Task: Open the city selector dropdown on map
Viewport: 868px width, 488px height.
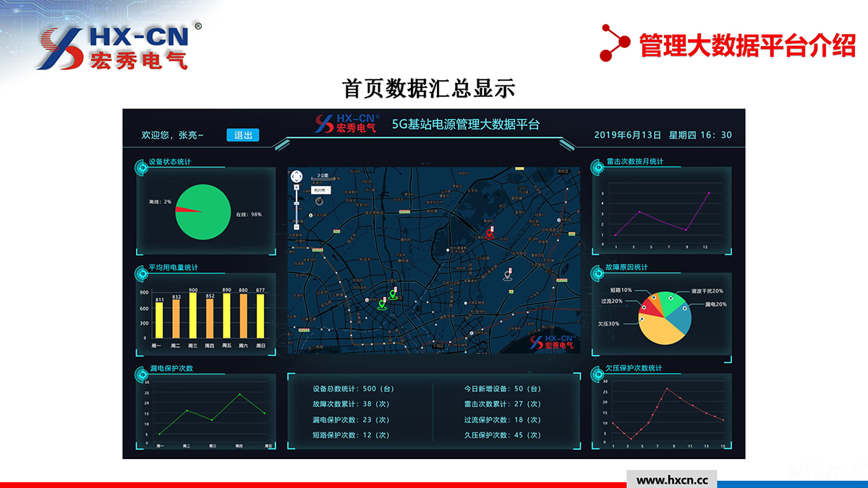Action: (321, 189)
